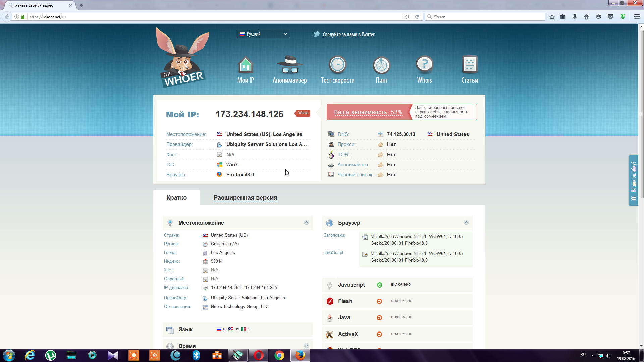Screen dimensions: 644x362
Task: Open Google Chrome from taskbar
Action: click(x=279, y=355)
